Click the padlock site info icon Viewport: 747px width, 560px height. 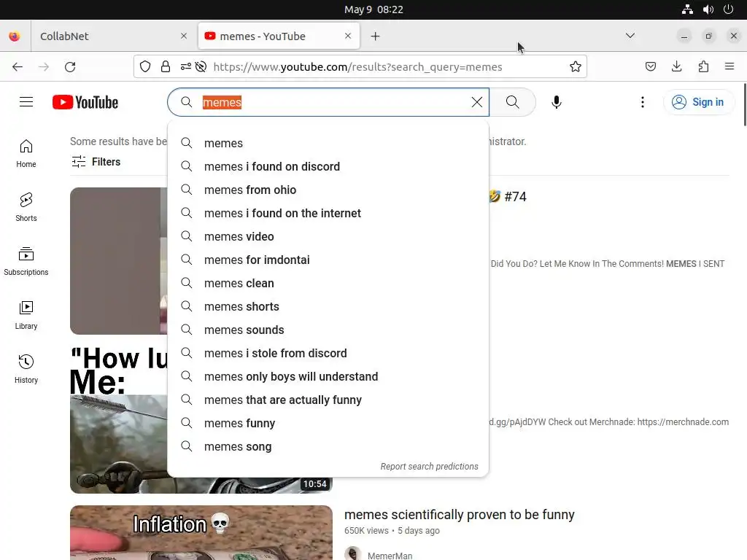point(166,66)
